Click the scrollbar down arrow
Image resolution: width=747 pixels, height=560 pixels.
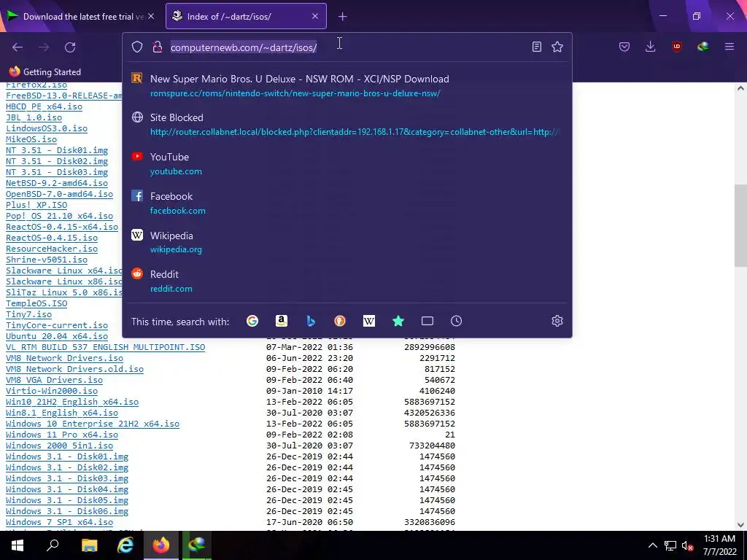[740, 525]
